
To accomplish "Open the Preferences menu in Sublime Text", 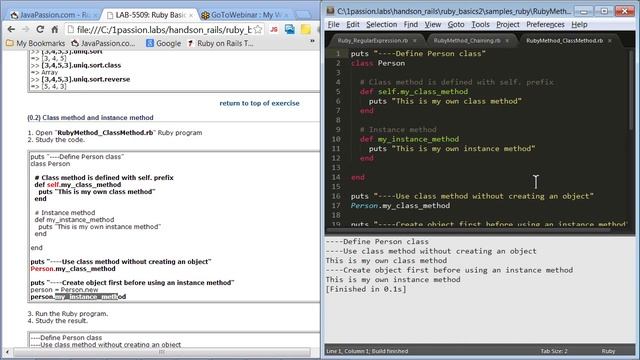I will [545, 24].
